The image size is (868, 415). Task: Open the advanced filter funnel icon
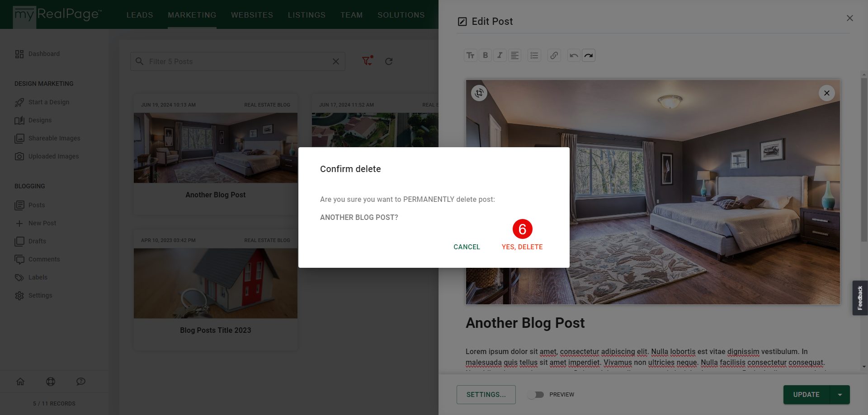coord(368,61)
